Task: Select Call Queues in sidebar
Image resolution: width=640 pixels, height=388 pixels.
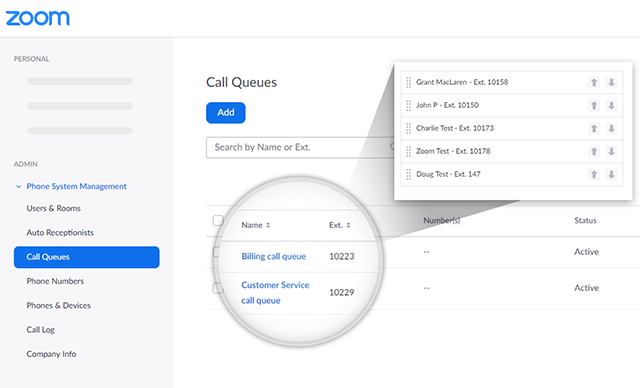Action: click(87, 257)
